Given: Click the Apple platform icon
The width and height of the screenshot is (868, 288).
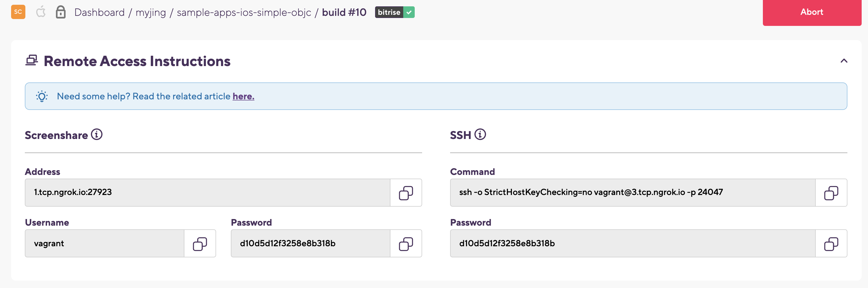Looking at the screenshot, I should click(41, 12).
